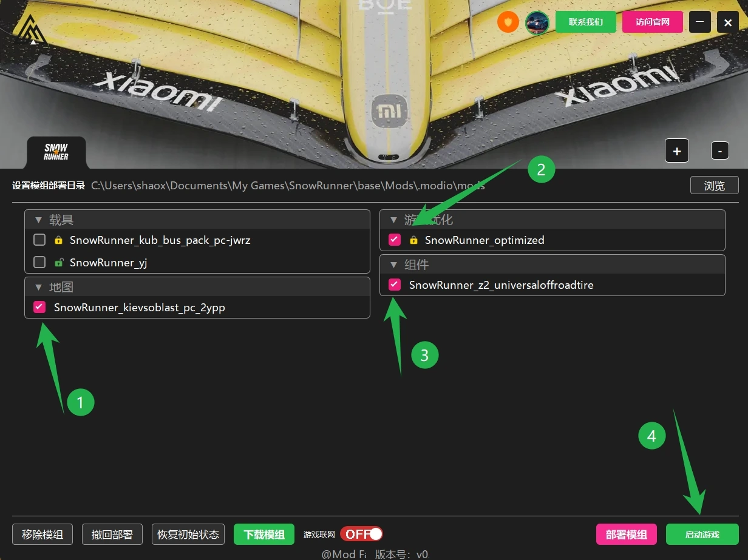Click the mod deploy directory path field
Image resolution: width=748 pixels, height=560 pixels.
pos(288,186)
